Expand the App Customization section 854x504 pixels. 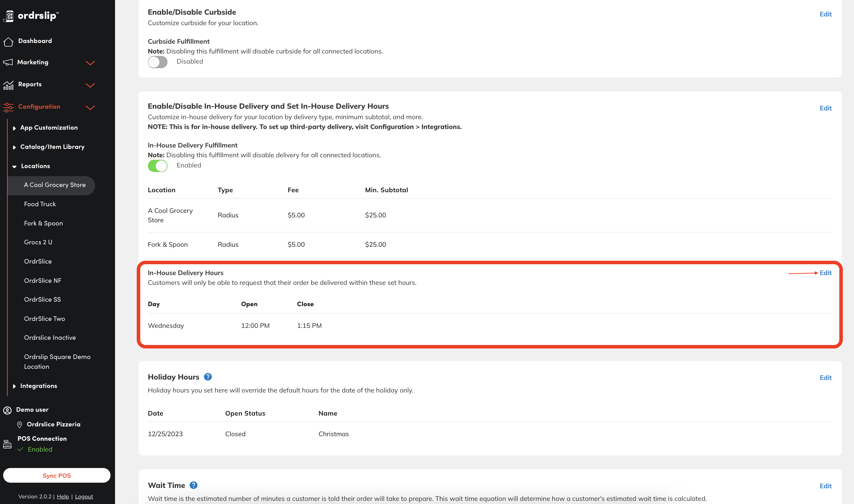pos(49,128)
